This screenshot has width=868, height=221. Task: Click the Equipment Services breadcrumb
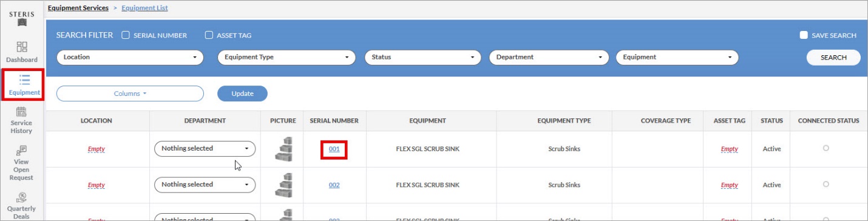point(78,8)
